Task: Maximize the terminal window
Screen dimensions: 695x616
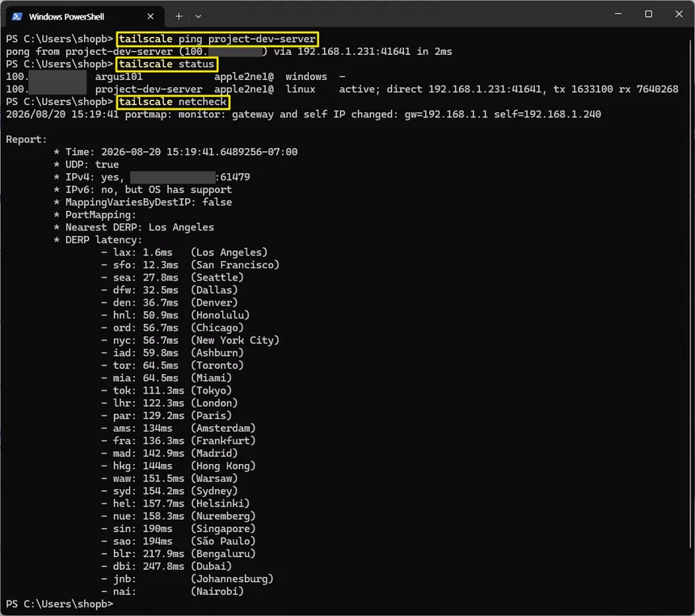Action: (x=648, y=15)
